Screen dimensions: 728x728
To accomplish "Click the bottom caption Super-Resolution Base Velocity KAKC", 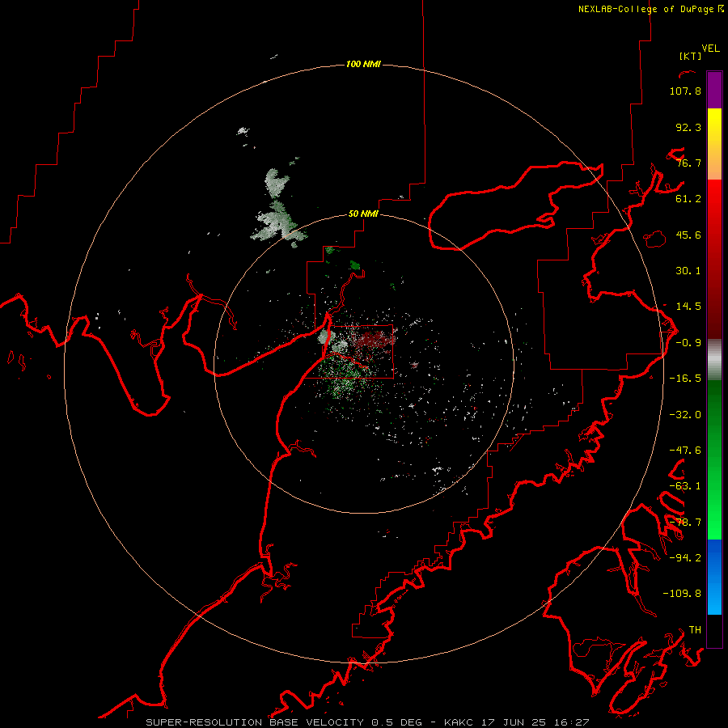I will click(x=367, y=722).
